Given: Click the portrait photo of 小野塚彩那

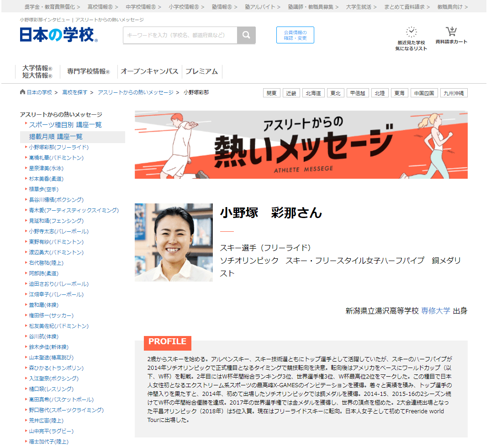Looking at the screenshot, I should [x=174, y=242].
